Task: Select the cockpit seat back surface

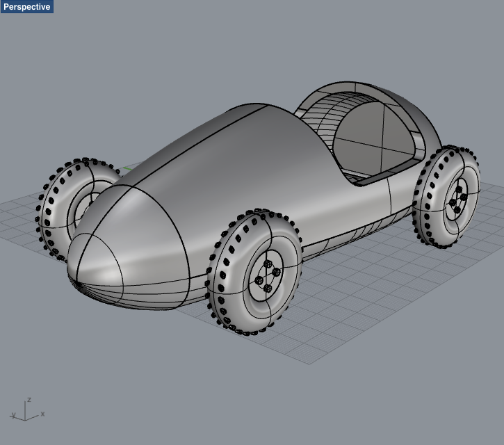Action: (x=373, y=140)
